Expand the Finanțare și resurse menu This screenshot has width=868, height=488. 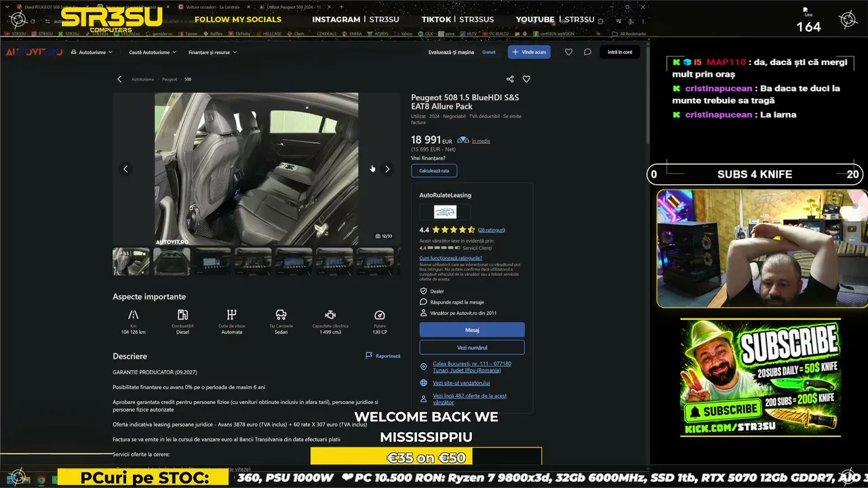(x=213, y=52)
